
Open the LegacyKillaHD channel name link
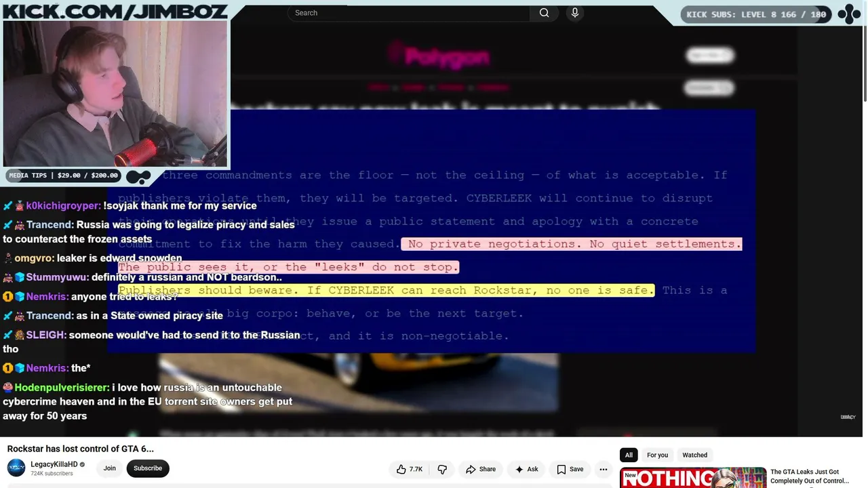(x=54, y=464)
